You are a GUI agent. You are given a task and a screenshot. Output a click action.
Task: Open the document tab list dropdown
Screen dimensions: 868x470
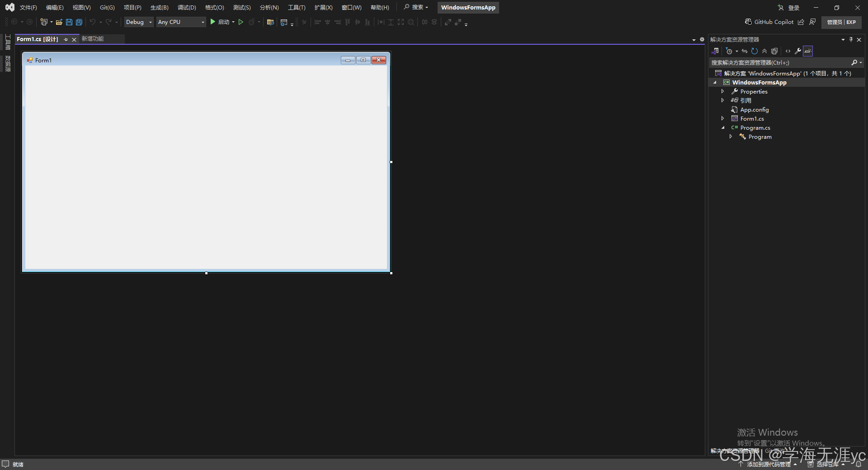[694, 40]
